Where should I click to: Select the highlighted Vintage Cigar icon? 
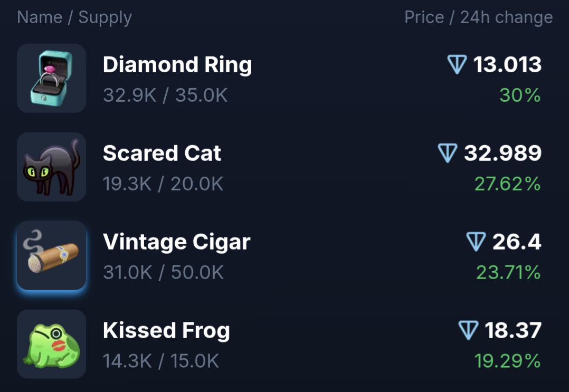pyautogui.click(x=52, y=255)
